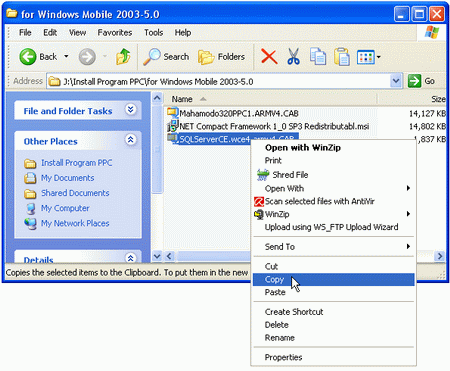Click the horizontal scrollbar right arrow
This screenshot has width=450, height=371.
pos(440,256)
